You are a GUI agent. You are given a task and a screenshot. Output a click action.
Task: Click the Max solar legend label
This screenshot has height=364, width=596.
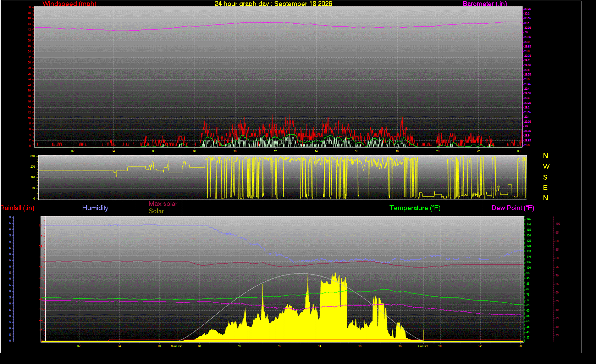[x=163, y=204]
